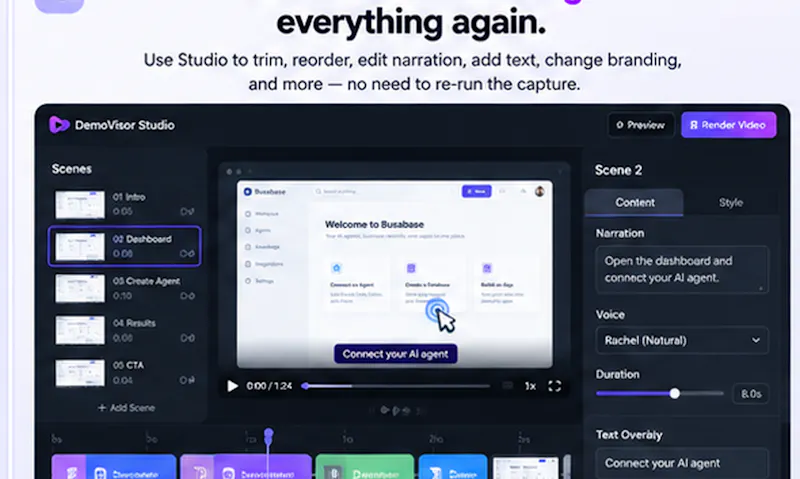The height and width of the screenshot is (479, 800).
Task: Click the Text Overlay input field
Action: [x=682, y=463]
